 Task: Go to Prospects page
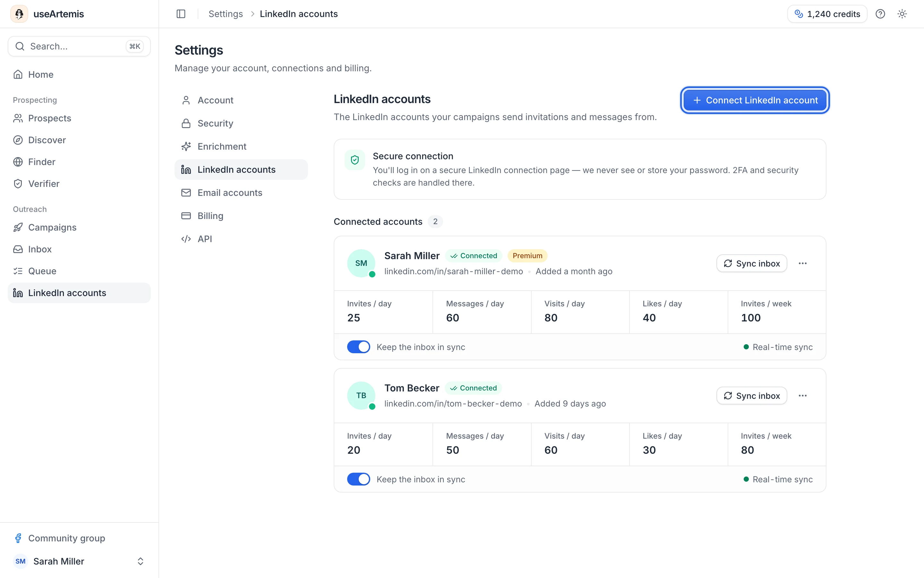79,118
